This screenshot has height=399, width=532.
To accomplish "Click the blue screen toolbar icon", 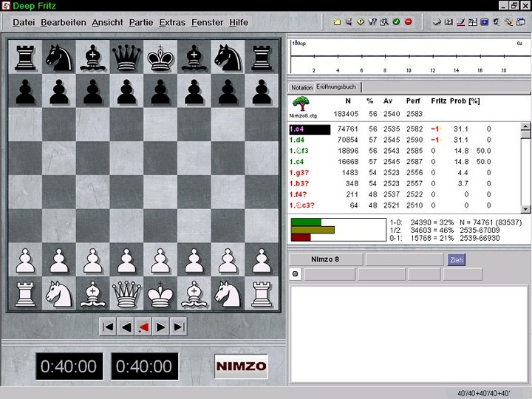I will [485, 22].
